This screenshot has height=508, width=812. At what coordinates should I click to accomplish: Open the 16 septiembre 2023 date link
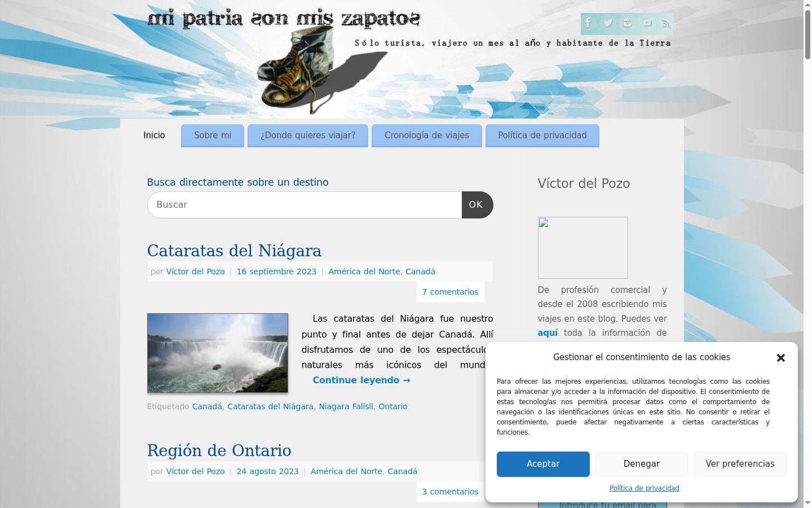[x=276, y=271]
